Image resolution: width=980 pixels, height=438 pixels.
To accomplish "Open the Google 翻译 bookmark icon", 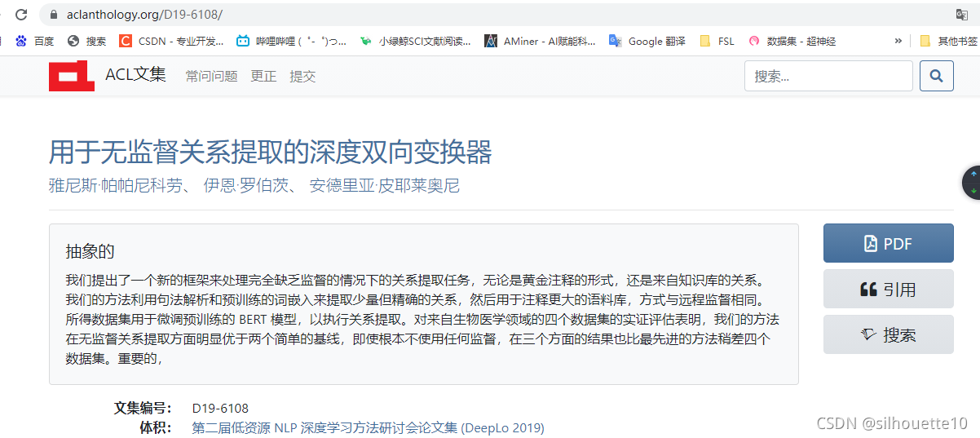I will click(x=616, y=41).
